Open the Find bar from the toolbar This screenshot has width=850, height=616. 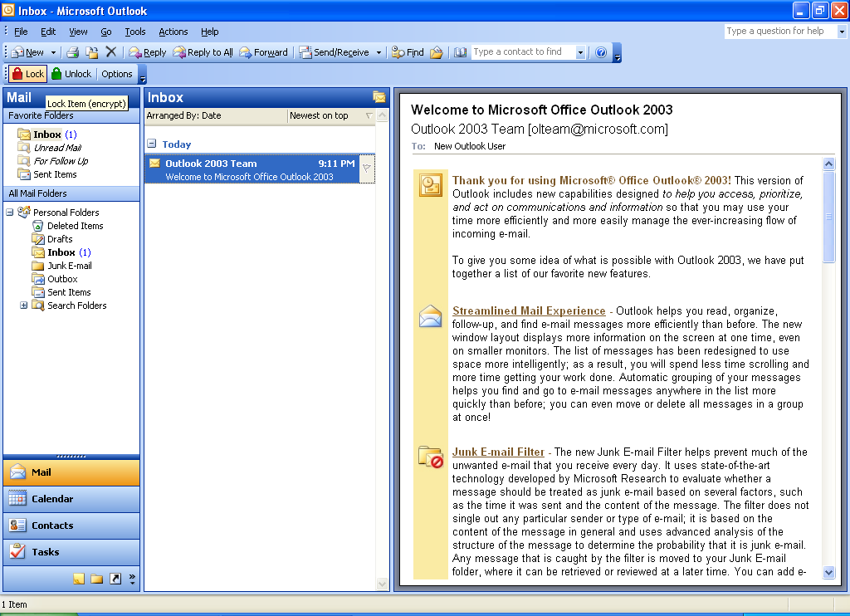[408, 52]
